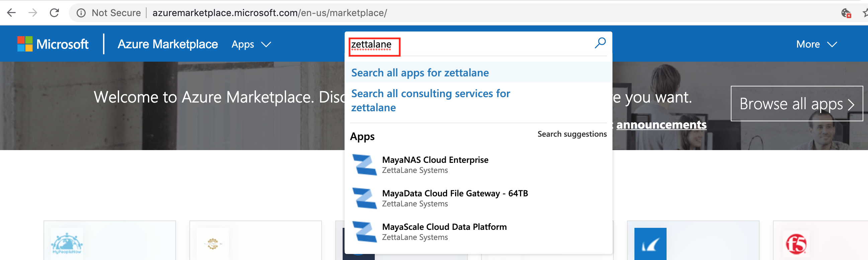Reload the page with refresh icon

point(54,13)
